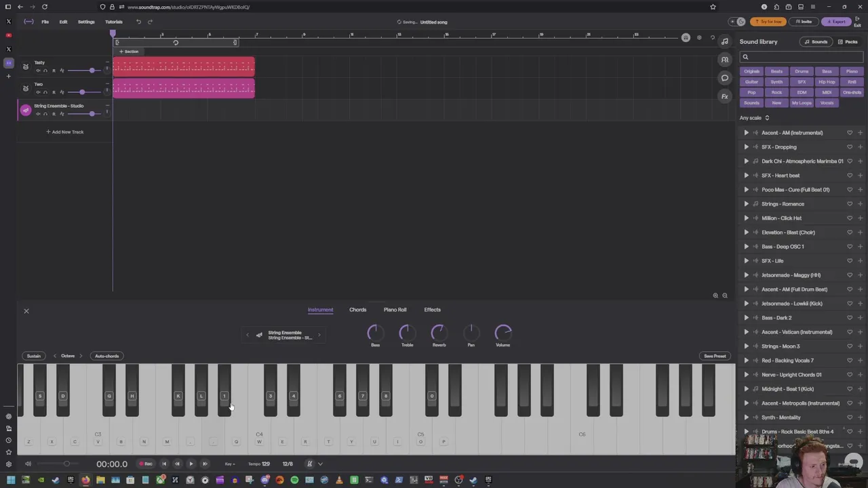Filter sounds by the Hip Hop tag
The height and width of the screenshot is (488, 868).
[827, 82]
